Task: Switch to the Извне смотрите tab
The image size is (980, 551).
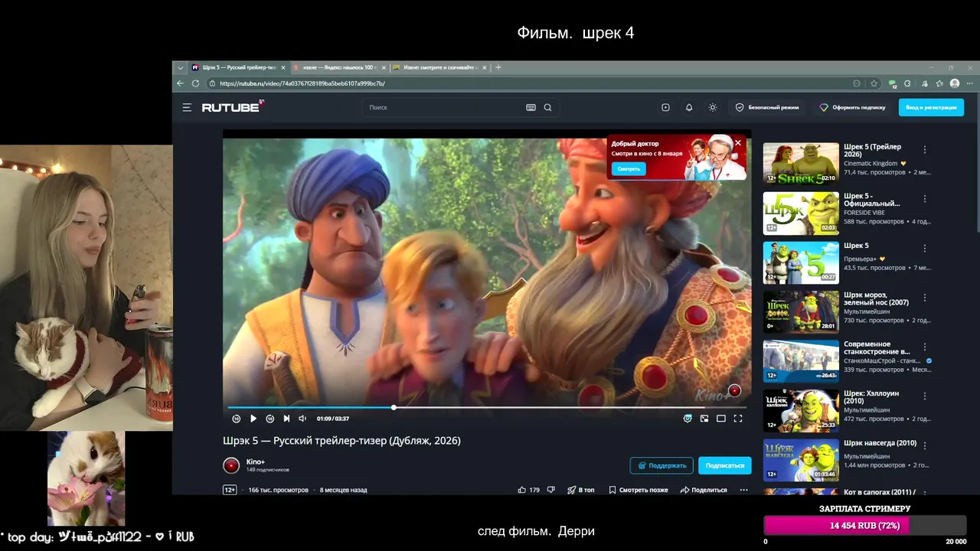Action: 439,67
